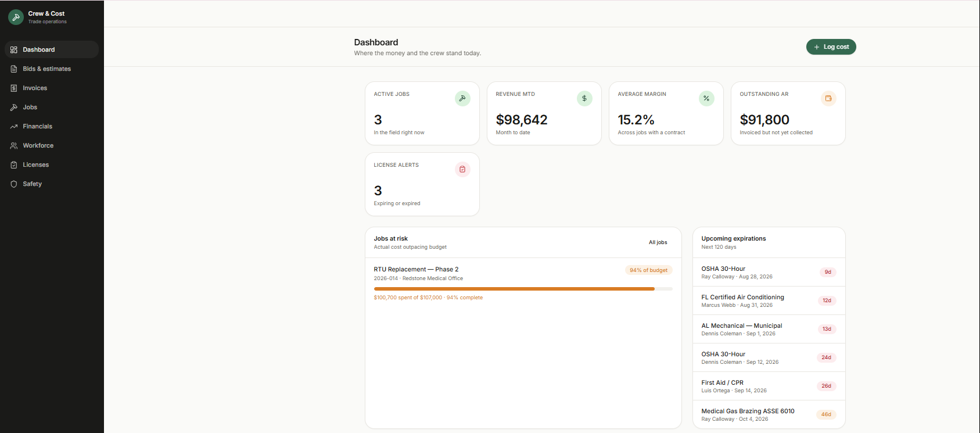Open the Invoices section
This screenshot has width=980, height=433.
pos(52,88)
